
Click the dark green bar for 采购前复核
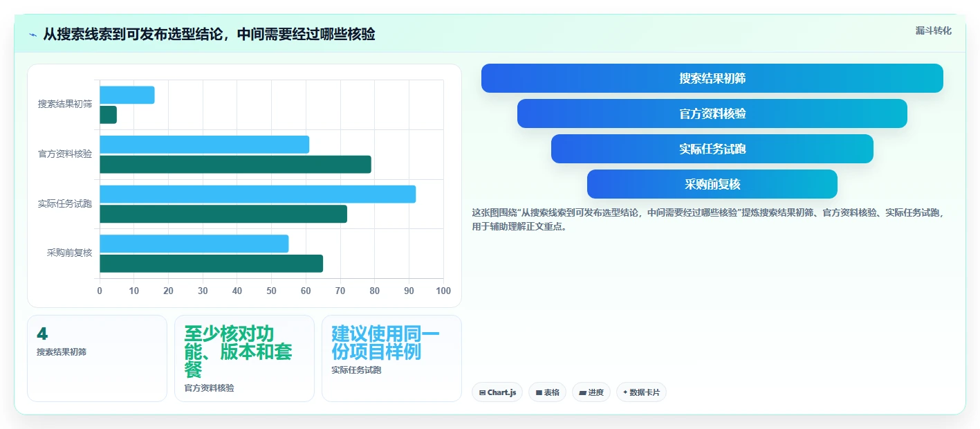[x=212, y=264]
